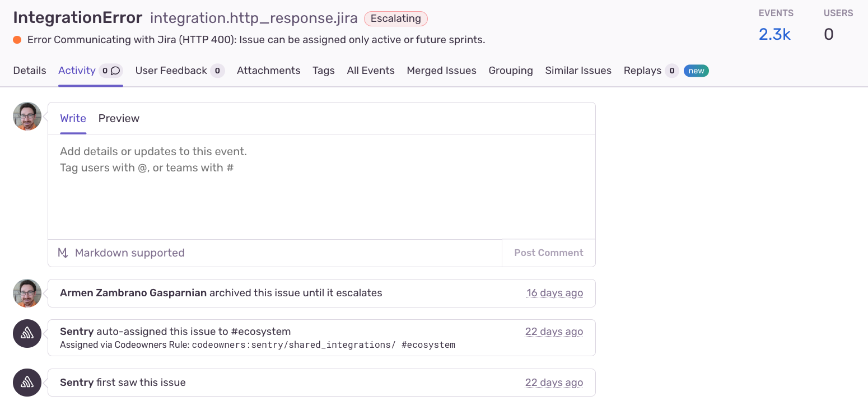Click the Escalating status badge
Viewport: 868px width, 410px height.
click(396, 18)
